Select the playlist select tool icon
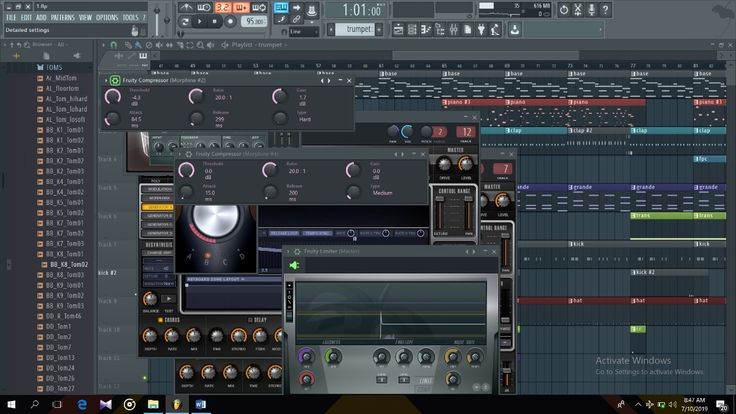The height and width of the screenshot is (414, 736). (190, 45)
